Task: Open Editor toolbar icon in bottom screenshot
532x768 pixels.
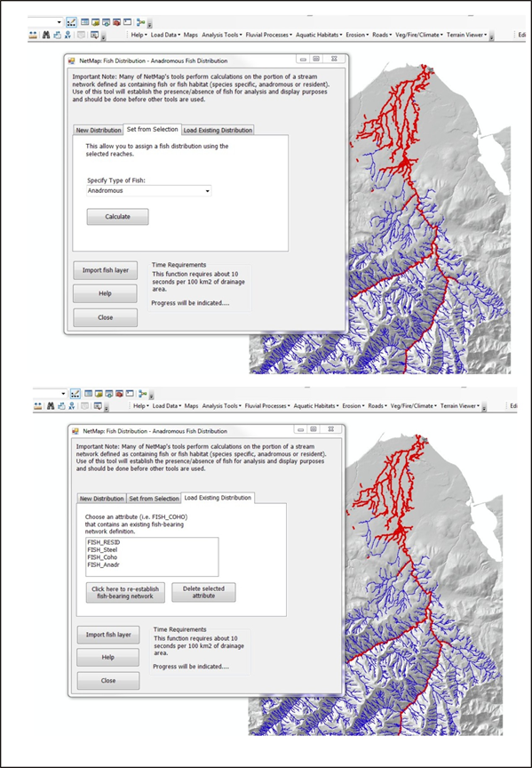Action: pos(75,393)
